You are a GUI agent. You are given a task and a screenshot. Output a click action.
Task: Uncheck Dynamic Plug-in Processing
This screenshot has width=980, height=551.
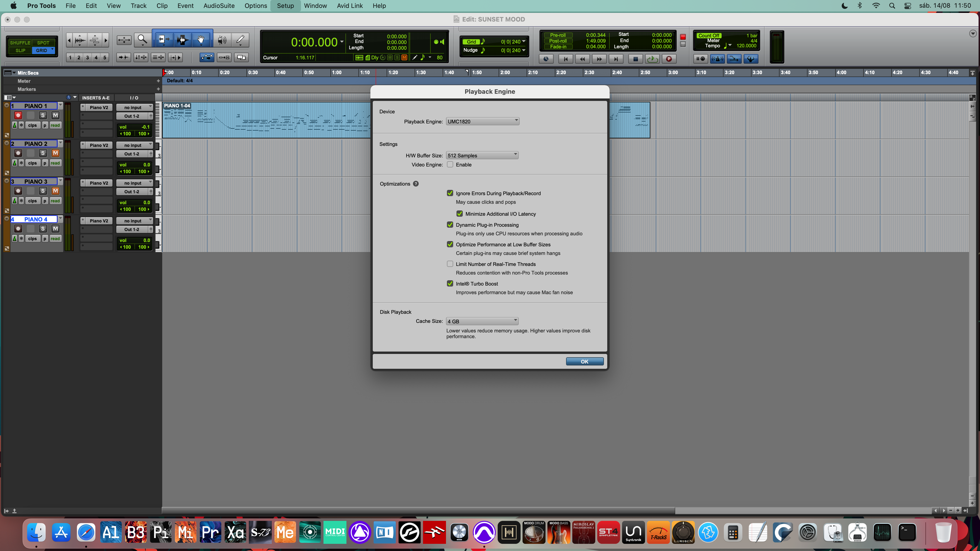point(450,225)
